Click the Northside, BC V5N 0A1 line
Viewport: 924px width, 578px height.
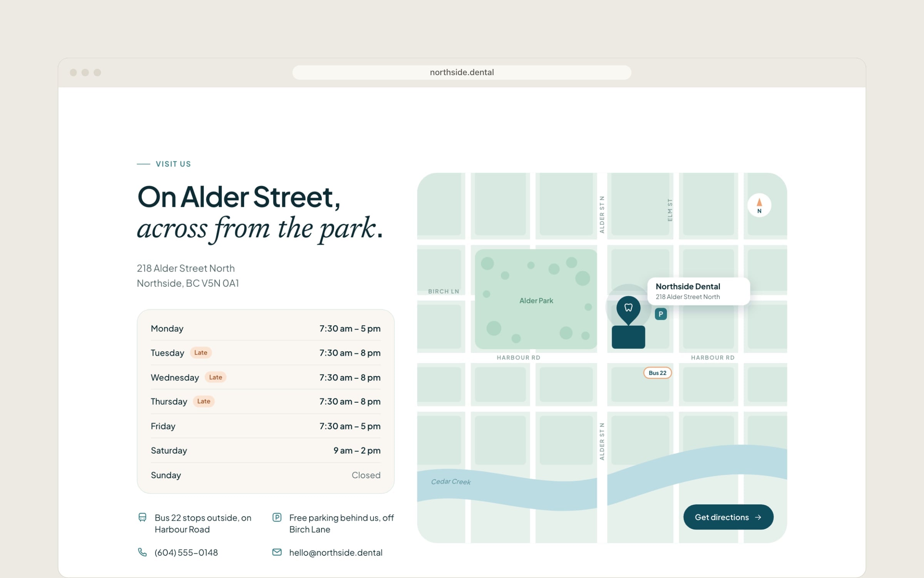(188, 283)
